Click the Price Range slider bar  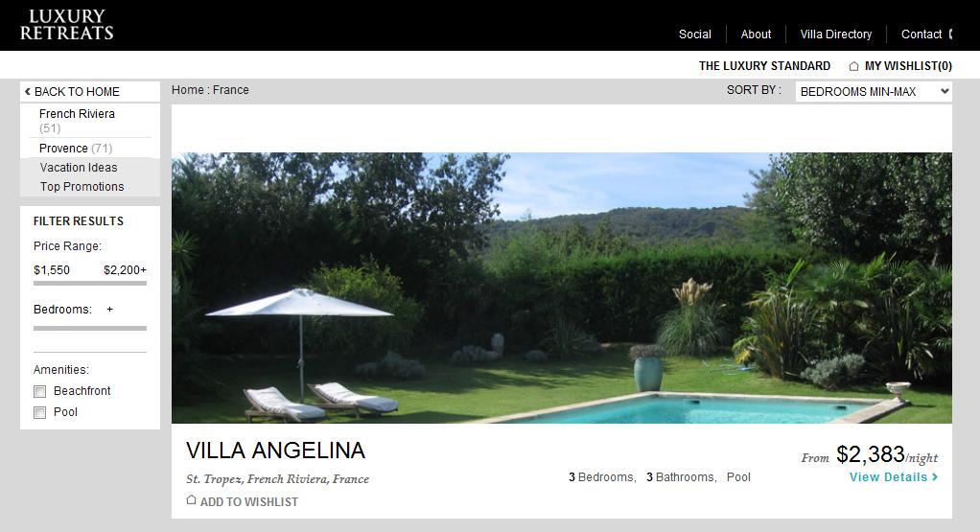click(x=90, y=284)
